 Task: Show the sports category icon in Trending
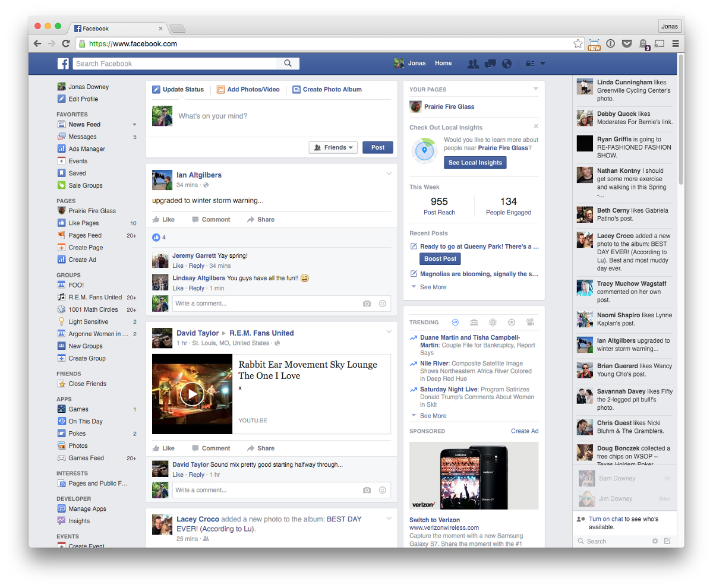[x=512, y=323]
